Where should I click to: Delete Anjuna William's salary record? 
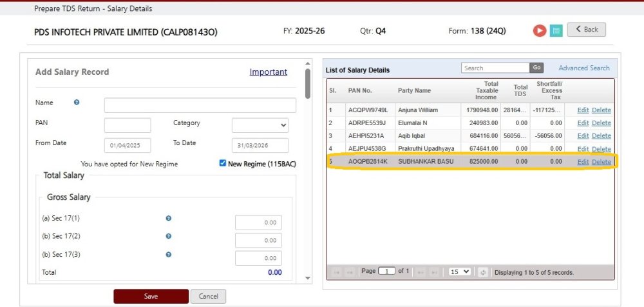(x=601, y=110)
